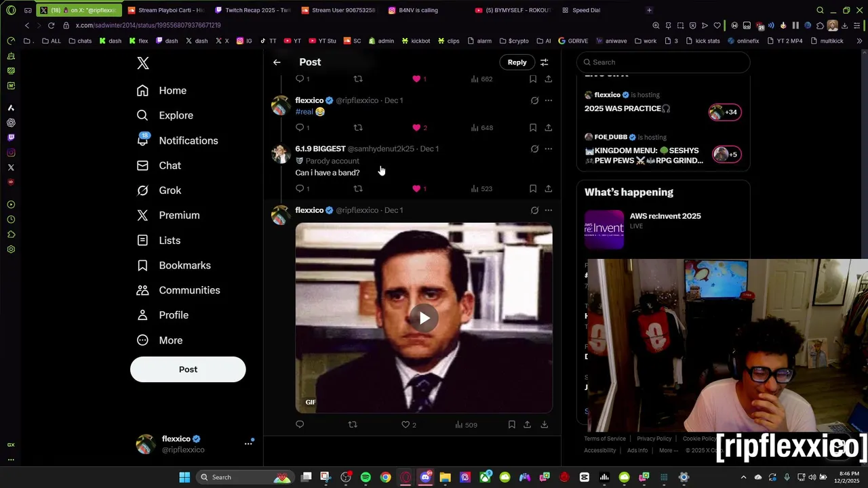Click Grok icon on the GIF post

[x=534, y=210]
